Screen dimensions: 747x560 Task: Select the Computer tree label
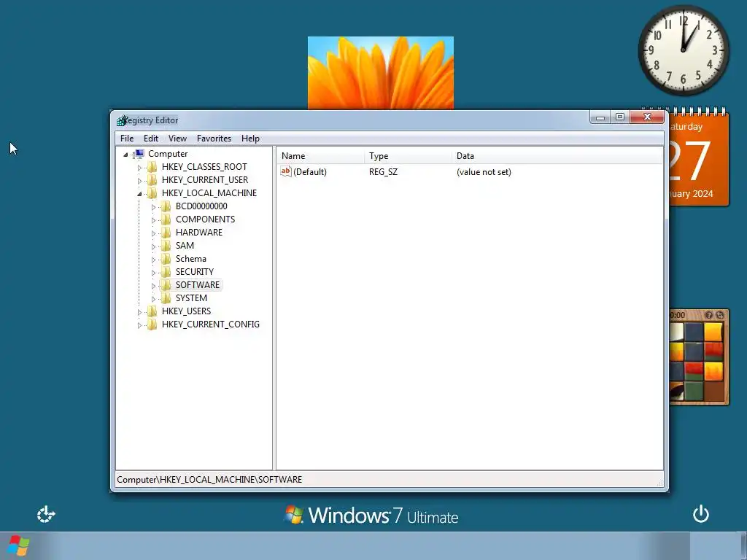168,154
